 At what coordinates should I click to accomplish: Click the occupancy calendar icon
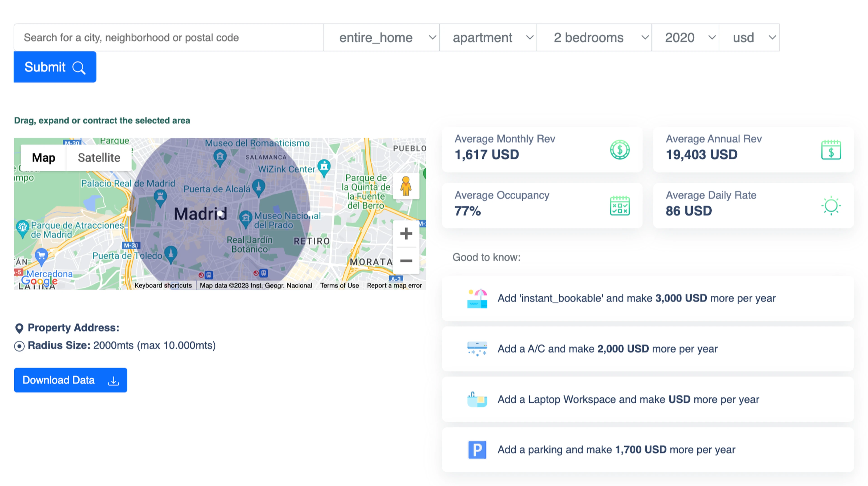pos(620,206)
